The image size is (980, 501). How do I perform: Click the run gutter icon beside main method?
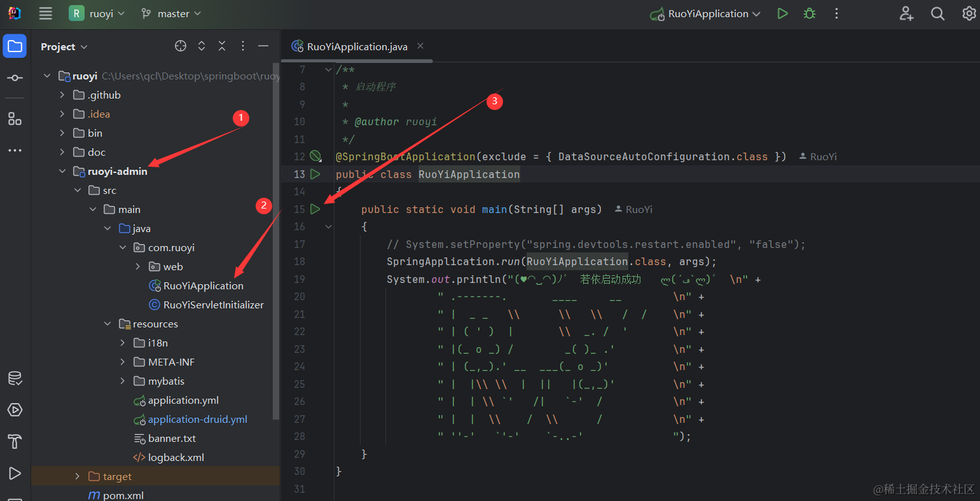tap(315, 209)
